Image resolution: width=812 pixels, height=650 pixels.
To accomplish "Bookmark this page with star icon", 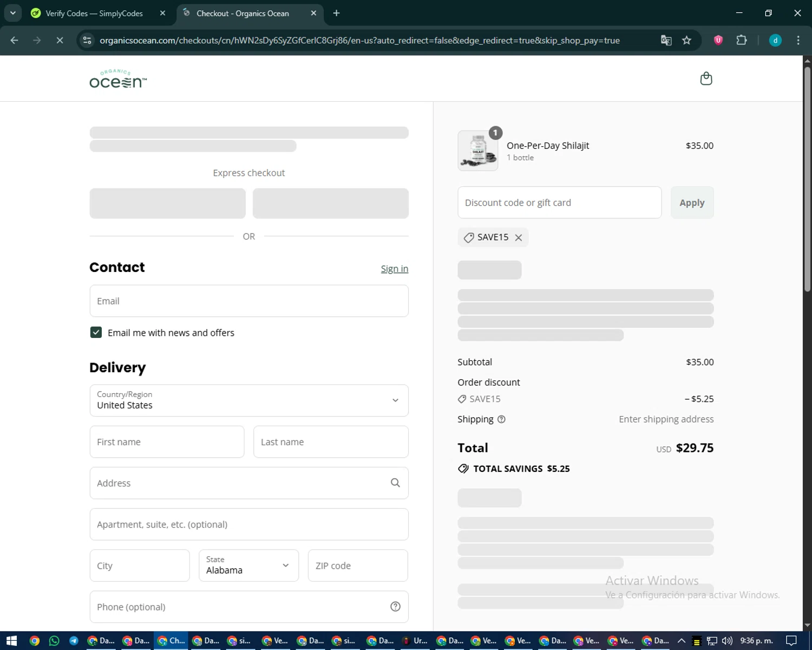I will (x=686, y=40).
